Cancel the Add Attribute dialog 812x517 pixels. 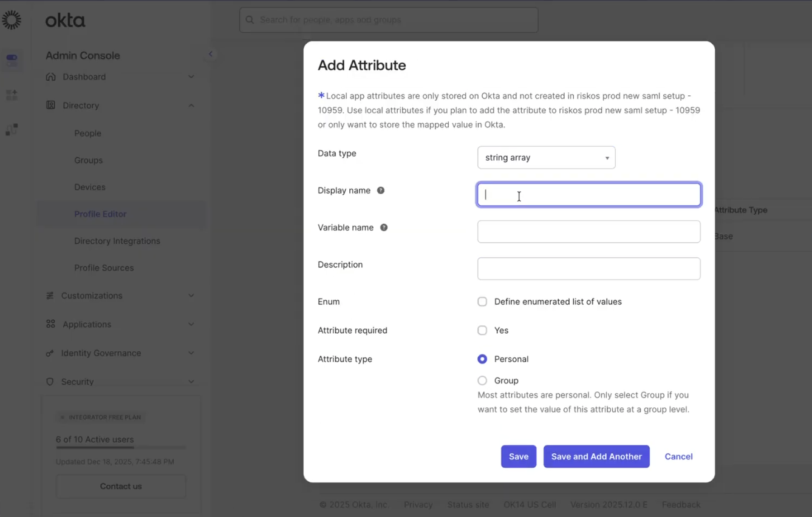[x=678, y=456]
